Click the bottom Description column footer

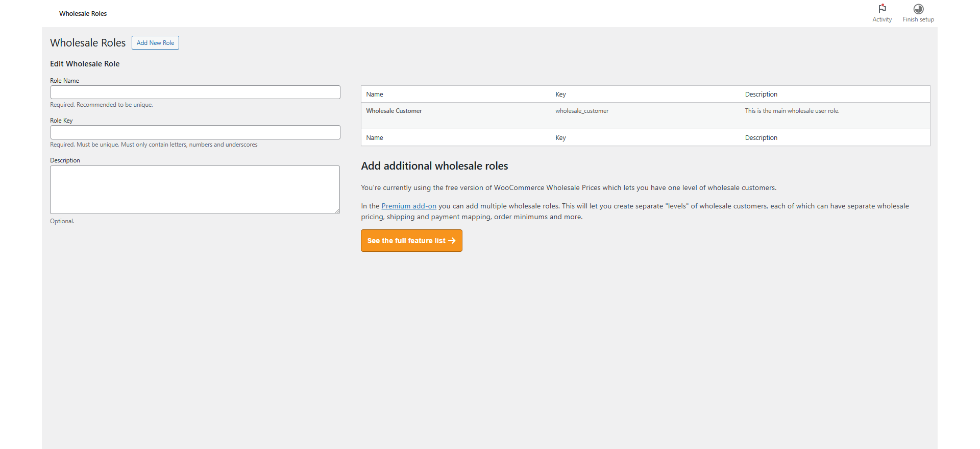click(x=761, y=138)
